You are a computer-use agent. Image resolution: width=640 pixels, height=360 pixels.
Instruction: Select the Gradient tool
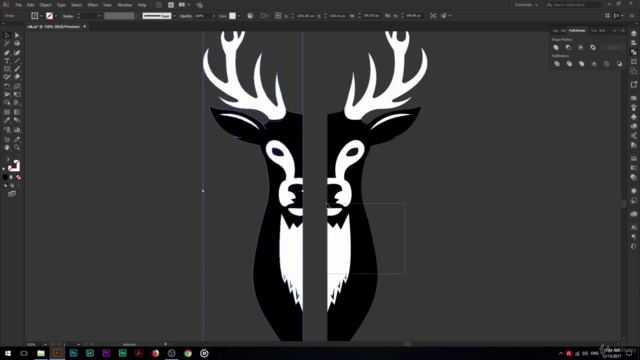pos(17,112)
